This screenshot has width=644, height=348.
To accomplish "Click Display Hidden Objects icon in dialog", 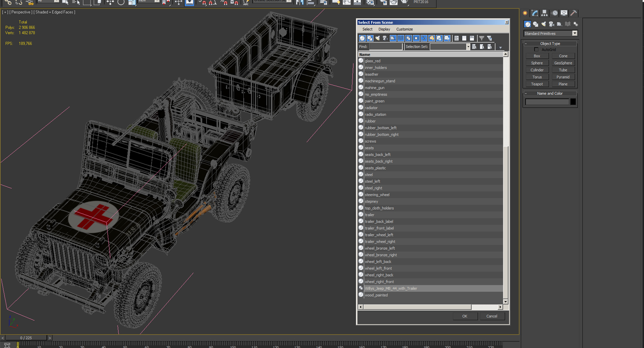I will pos(447,38).
